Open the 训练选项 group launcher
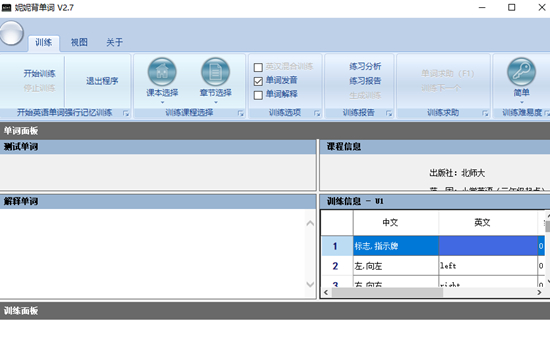 317,113
